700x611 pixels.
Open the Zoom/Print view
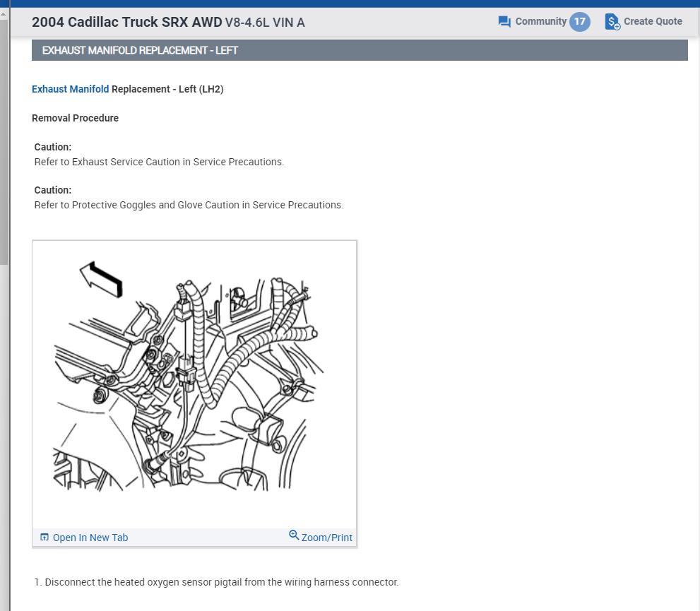tap(327, 538)
